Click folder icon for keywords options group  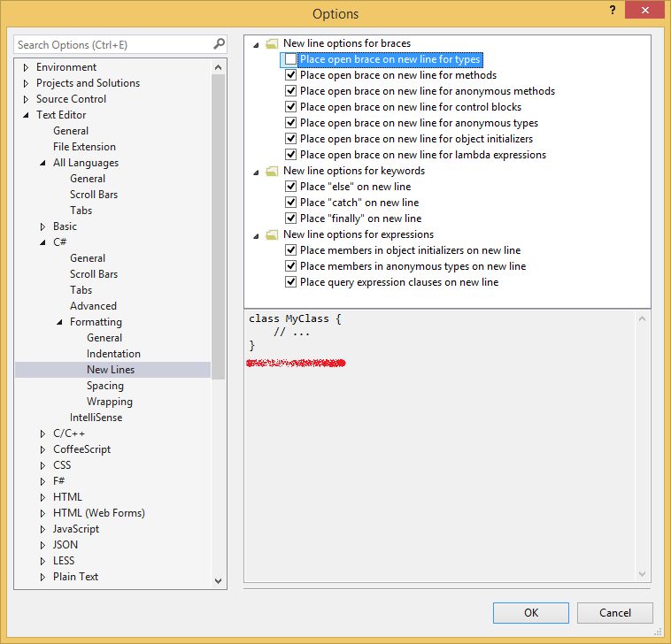click(x=271, y=171)
